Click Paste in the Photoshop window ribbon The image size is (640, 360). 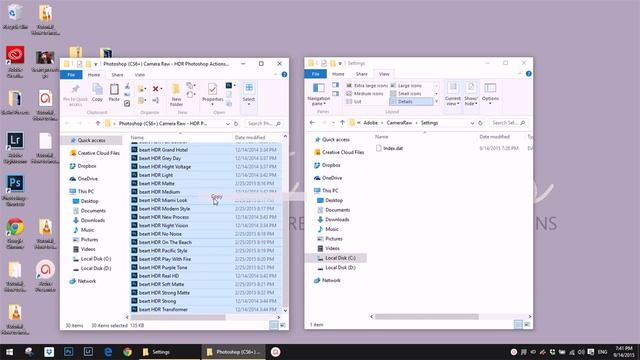point(114,92)
